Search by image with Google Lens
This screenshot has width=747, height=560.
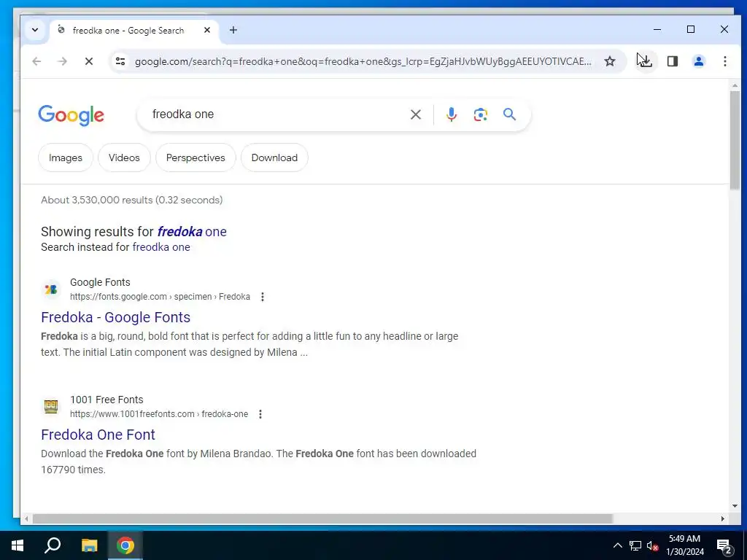480,114
